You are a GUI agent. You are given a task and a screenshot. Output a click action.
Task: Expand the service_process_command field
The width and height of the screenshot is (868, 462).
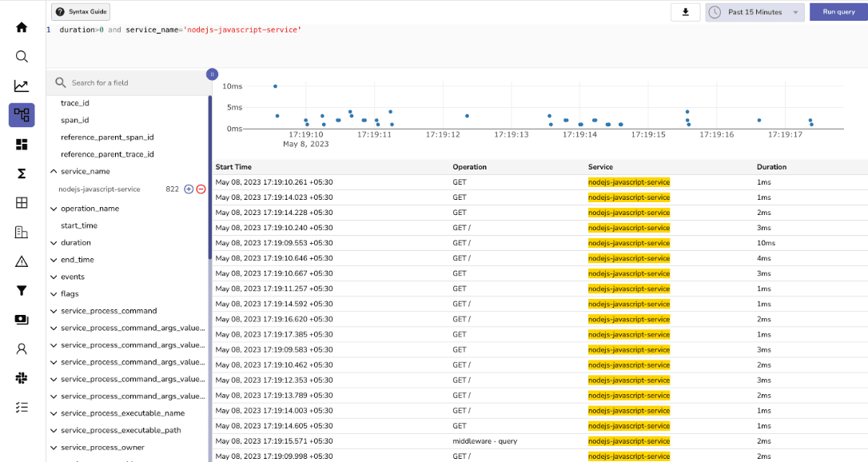point(54,312)
